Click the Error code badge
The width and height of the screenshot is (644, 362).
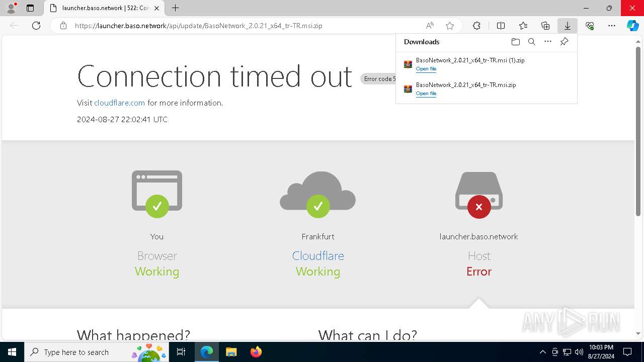[x=378, y=79]
